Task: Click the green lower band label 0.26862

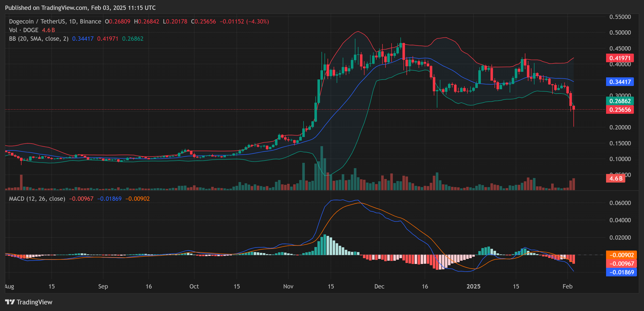Action: point(620,101)
